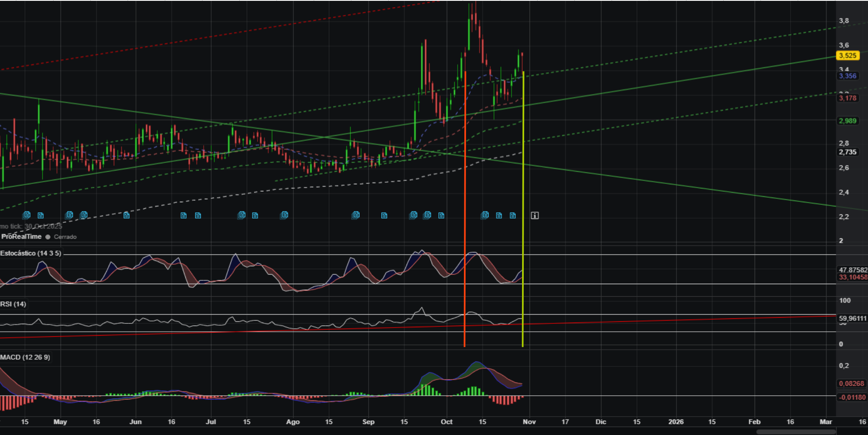
Task: Open the stacked news icon just after Oct 15
Action: (x=485, y=215)
